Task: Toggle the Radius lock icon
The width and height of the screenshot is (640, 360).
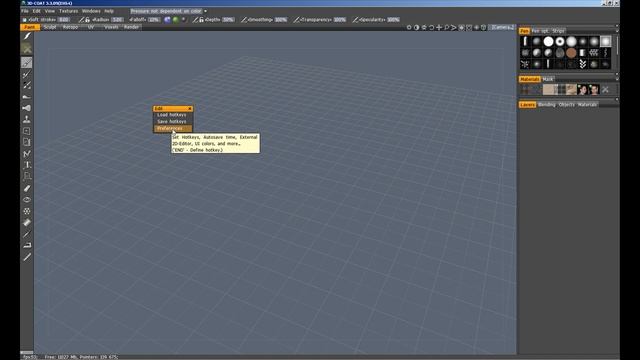Action: tap(87, 20)
